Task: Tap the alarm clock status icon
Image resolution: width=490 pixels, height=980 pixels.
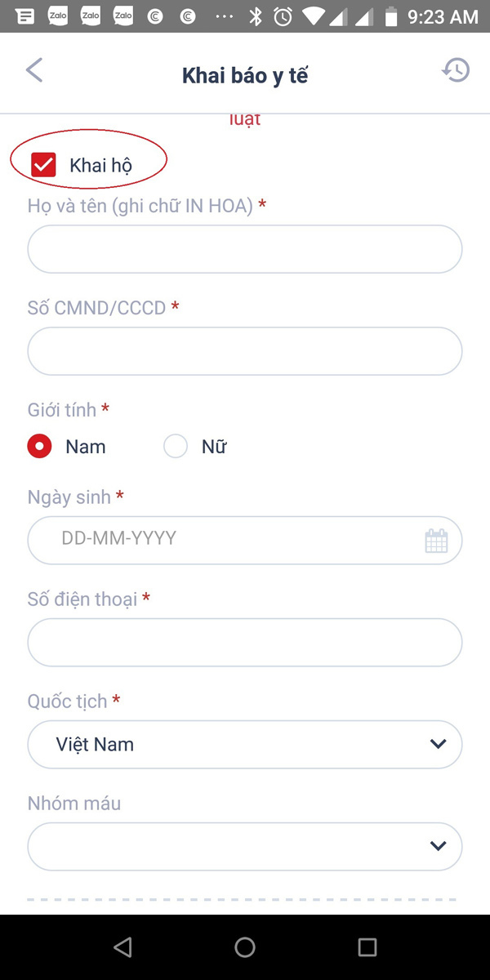Action: coord(283,16)
